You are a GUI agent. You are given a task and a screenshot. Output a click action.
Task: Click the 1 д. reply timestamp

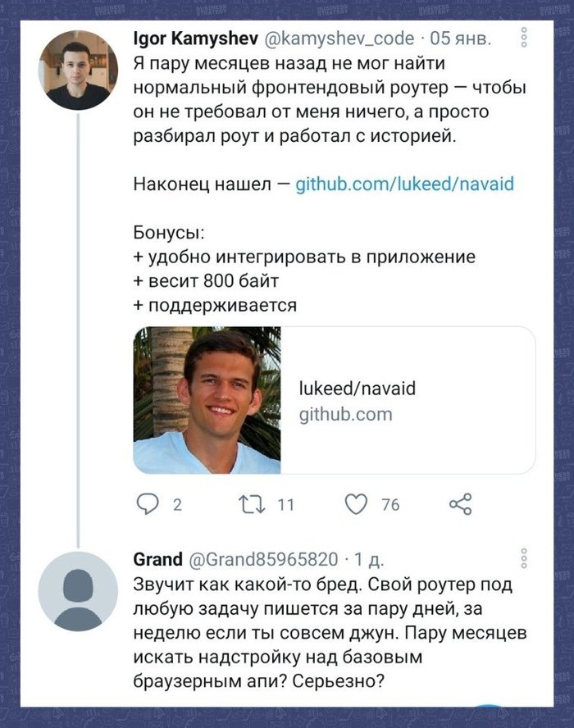pos(369,560)
